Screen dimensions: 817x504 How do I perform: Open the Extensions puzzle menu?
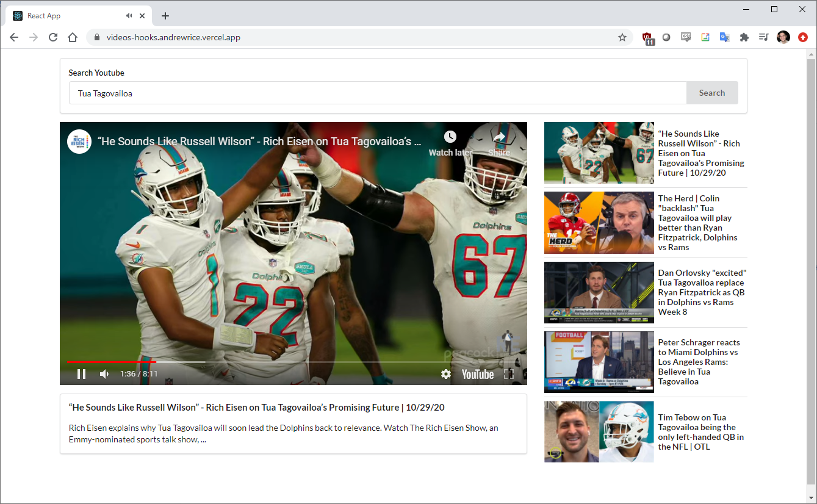point(744,37)
